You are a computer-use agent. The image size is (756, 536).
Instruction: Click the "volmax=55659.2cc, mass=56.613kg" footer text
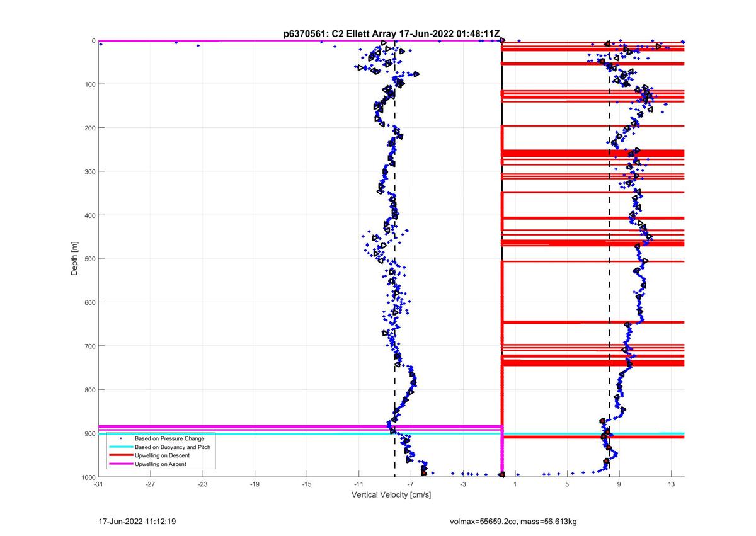513,522
